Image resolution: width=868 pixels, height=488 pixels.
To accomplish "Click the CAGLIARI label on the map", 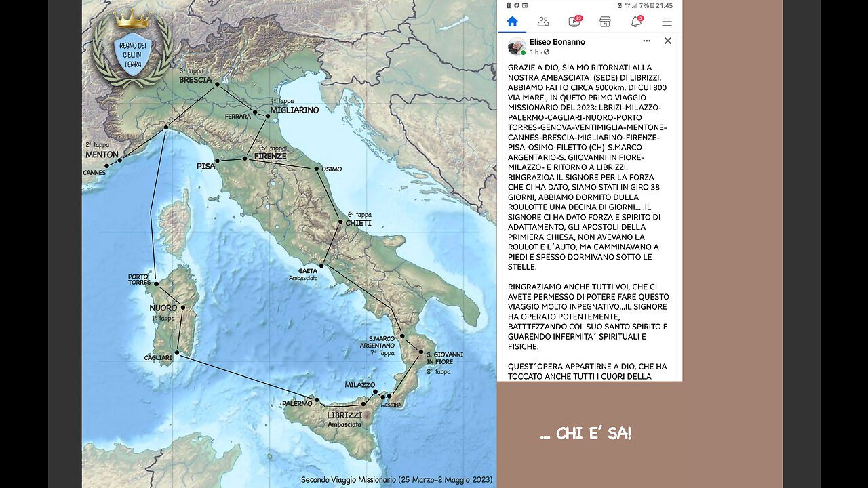I will click(158, 358).
